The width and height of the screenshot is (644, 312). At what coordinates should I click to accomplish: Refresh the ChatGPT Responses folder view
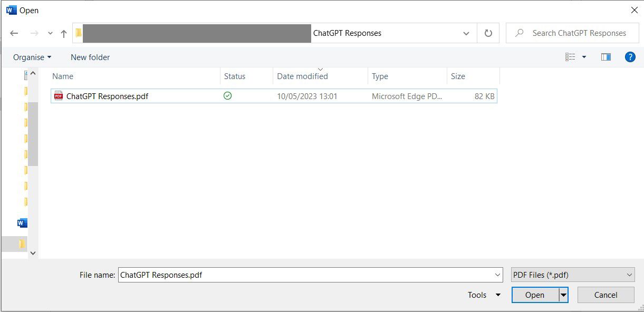(x=488, y=33)
